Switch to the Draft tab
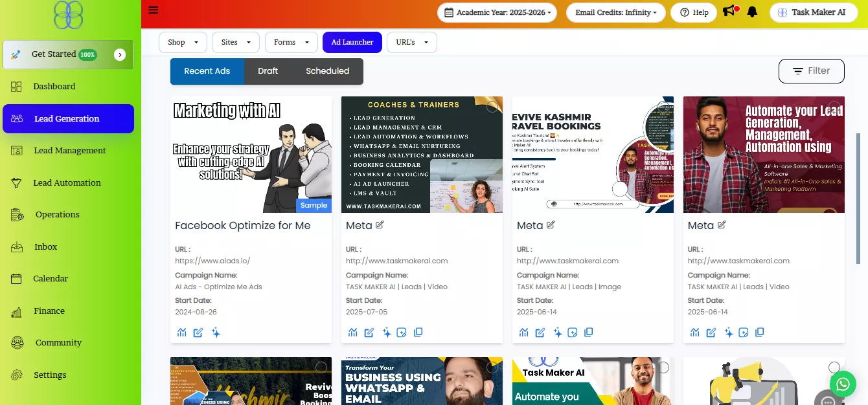 [268, 71]
